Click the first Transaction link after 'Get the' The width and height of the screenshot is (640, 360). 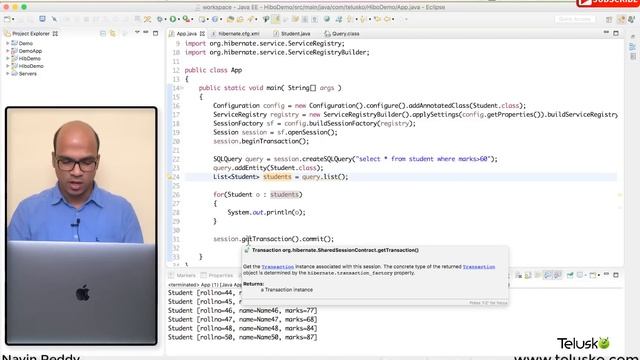(x=278, y=267)
